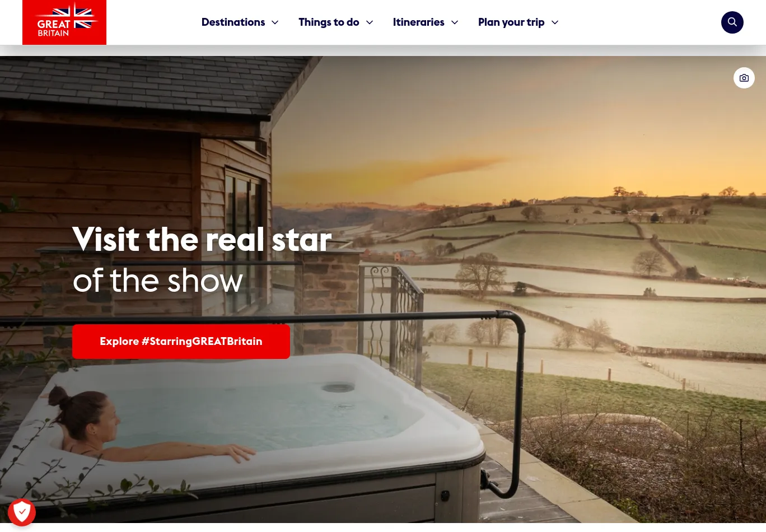Show photo credit via camera icon

point(744,78)
